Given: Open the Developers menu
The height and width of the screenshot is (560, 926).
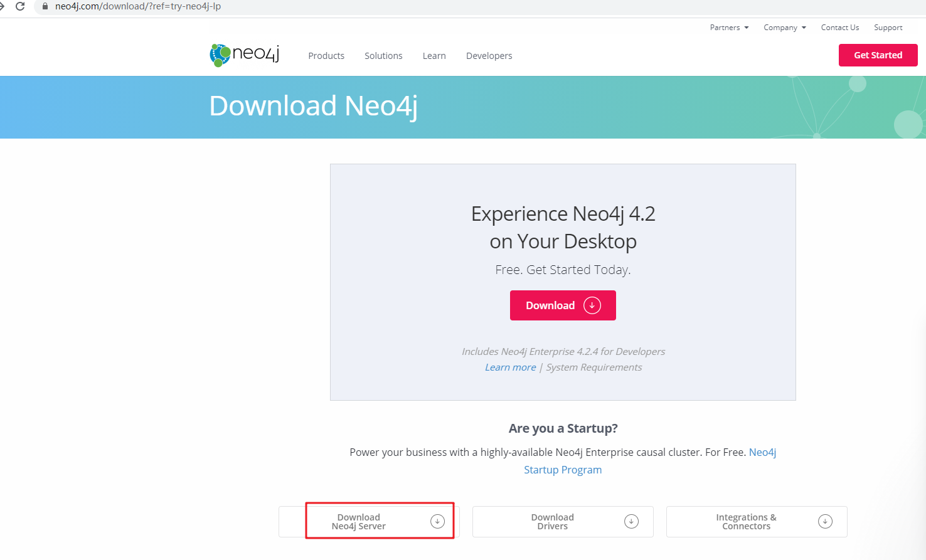Looking at the screenshot, I should pos(489,56).
